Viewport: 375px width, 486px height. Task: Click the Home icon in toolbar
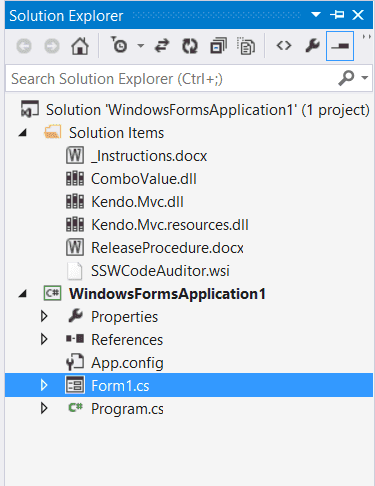(80, 46)
